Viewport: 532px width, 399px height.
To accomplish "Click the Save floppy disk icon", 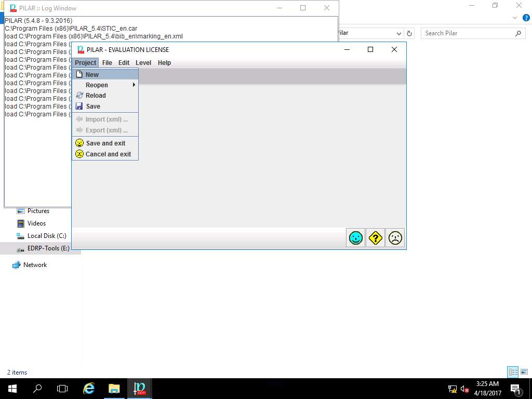I will 79,106.
